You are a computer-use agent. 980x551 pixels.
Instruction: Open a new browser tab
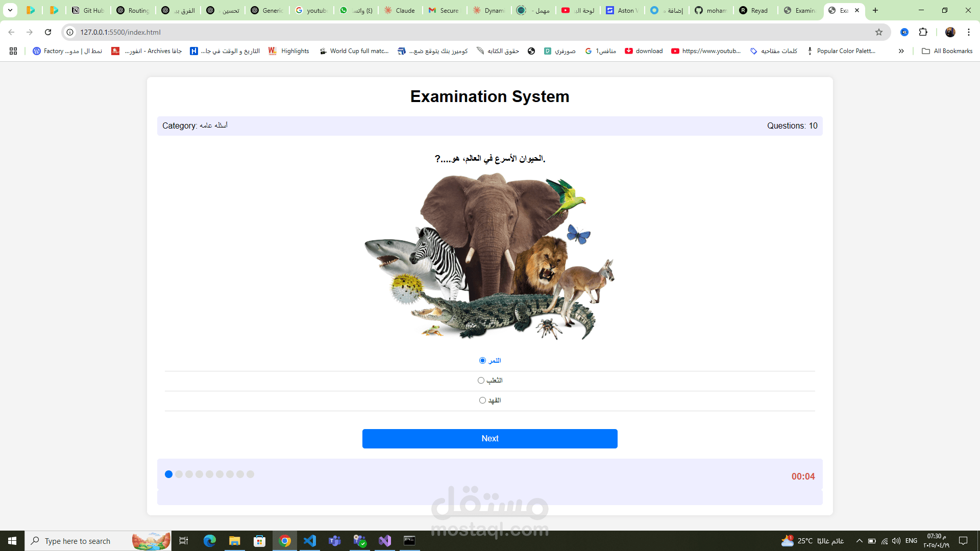(875, 10)
